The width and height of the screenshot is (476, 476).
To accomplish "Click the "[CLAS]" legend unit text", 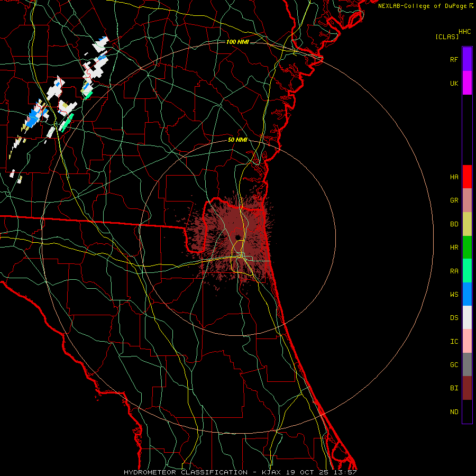I will pyautogui.click(x=447, y=36).
